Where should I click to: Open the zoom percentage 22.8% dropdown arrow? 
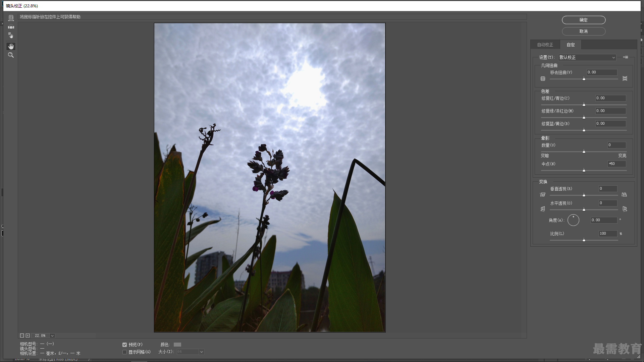click(x=52, y=336)
